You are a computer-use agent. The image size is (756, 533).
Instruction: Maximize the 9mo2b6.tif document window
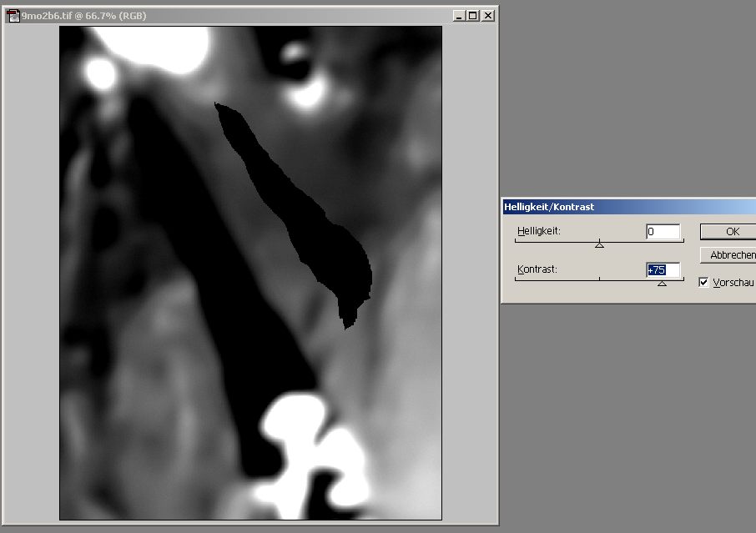(x=473, y=15)
